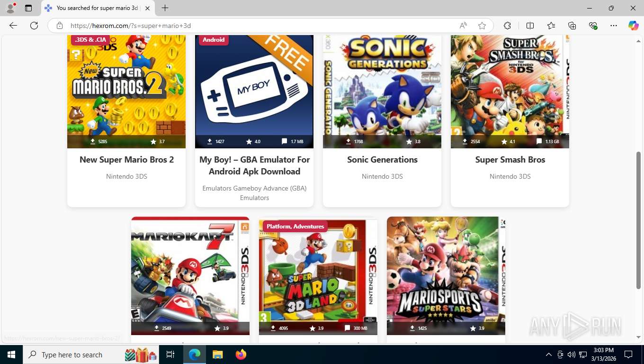Click download count 5285 on Mario Bros 2
The height and width of the screenshot is (364, 644).
98,141
